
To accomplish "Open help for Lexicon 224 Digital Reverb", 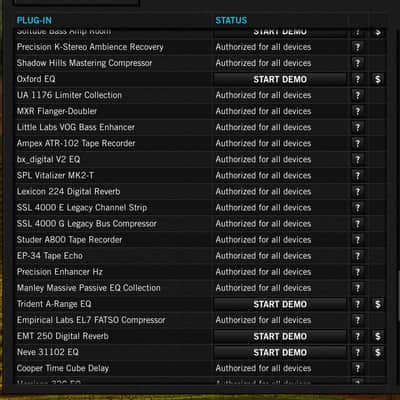I will click(x=357, y=192).
